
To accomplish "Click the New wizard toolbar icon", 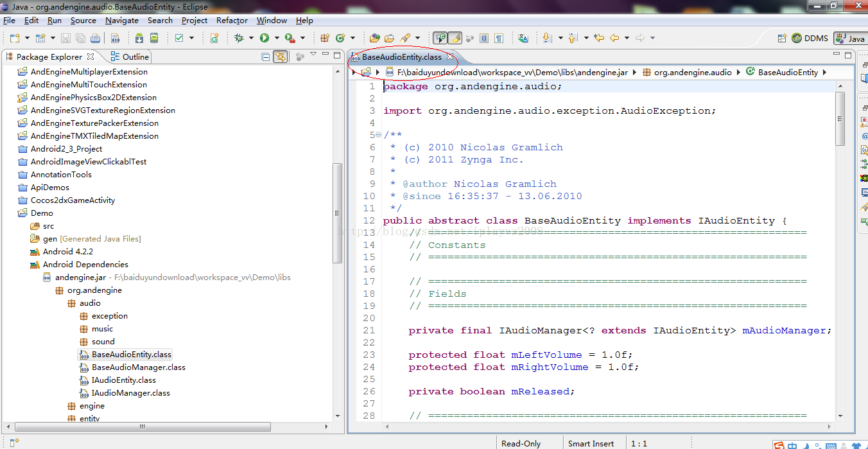I will click(15, 38).
